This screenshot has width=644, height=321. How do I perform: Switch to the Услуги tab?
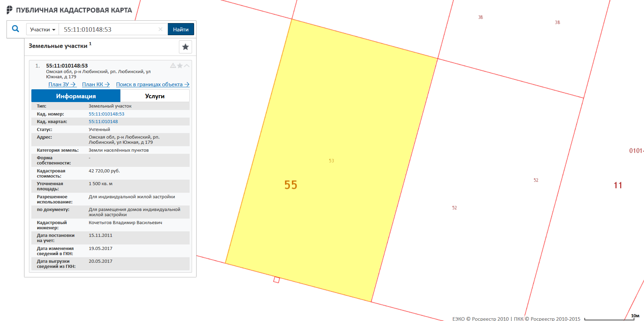tap(154, 96)
